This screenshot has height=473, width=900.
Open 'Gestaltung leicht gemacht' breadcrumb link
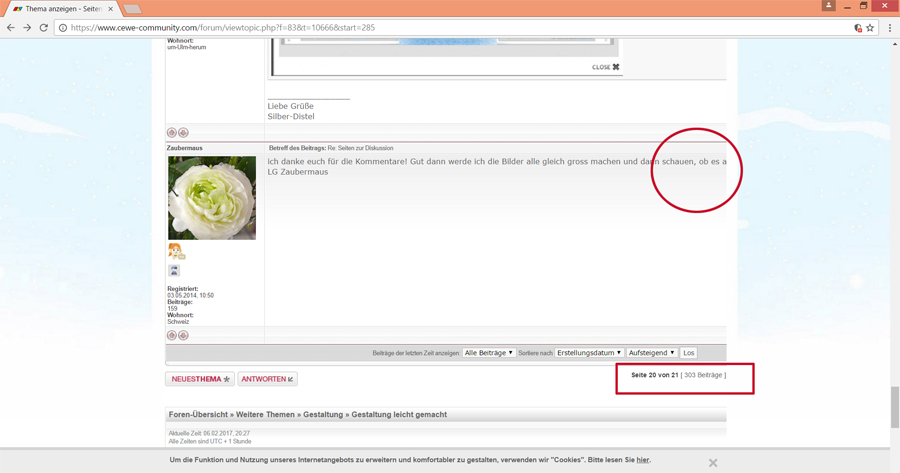(x=399, y=414)
